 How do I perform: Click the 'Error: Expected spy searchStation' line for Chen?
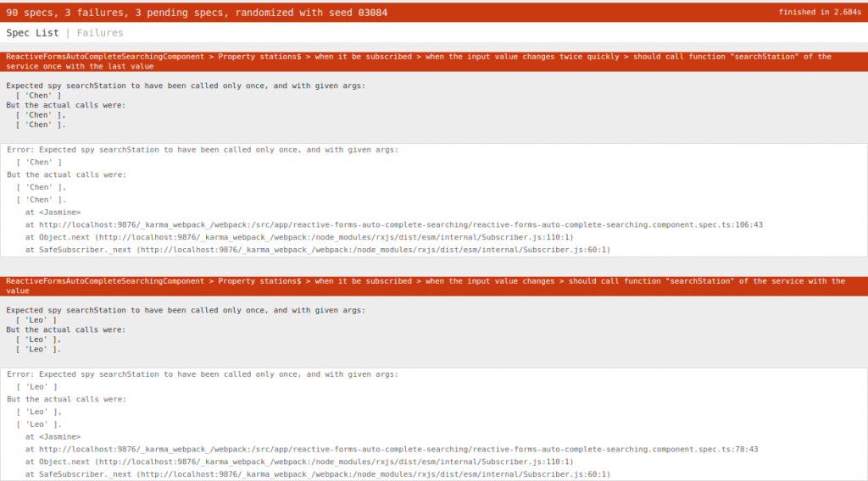203,150
